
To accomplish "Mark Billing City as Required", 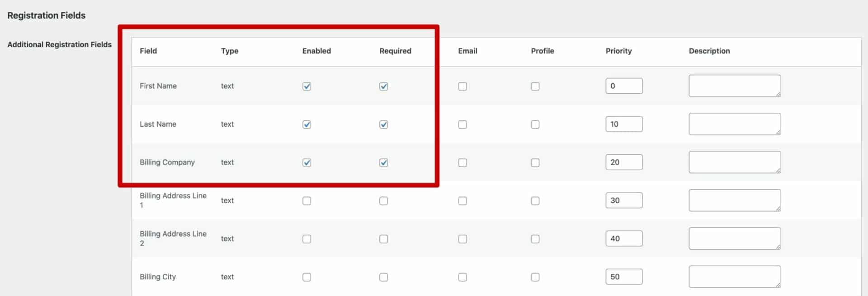I will tap(383, 277).
